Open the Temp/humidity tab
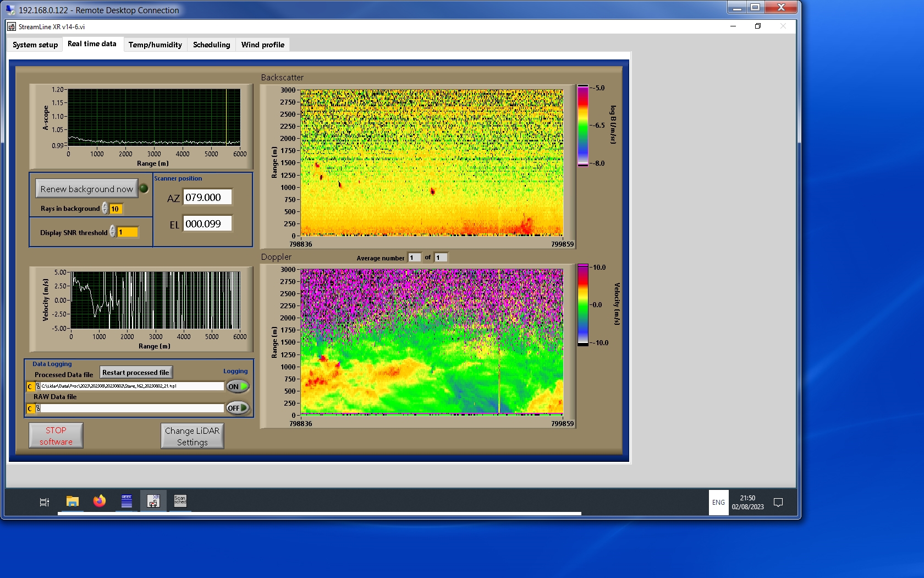The width and height of the screenshot is (924, 578). tap(155, 45)
